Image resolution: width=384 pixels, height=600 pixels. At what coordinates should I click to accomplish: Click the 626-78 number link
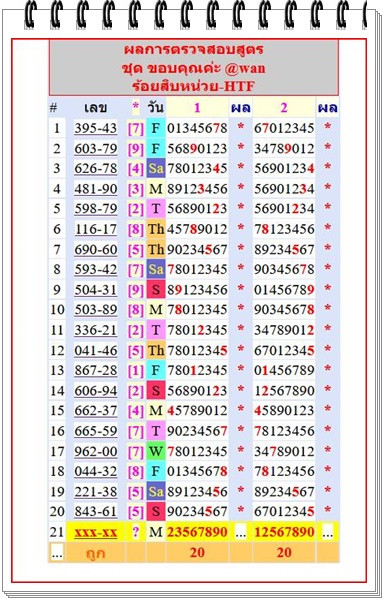(x=96, y=168)
